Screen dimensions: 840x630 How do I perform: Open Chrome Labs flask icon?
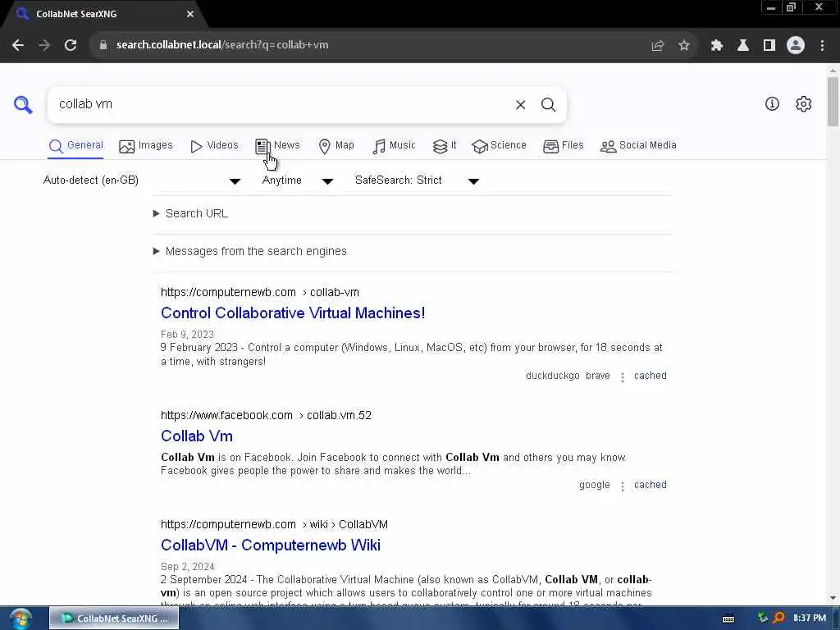click(x=742, y=46)
